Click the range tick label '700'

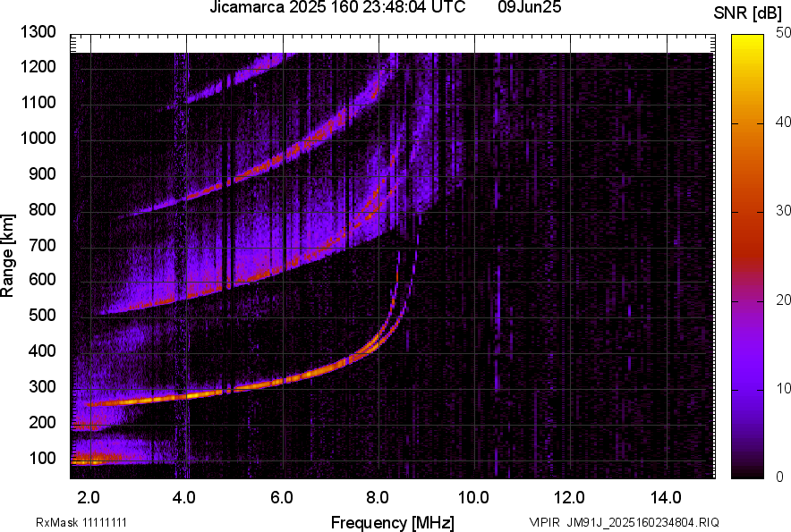(x=42, y=245)
